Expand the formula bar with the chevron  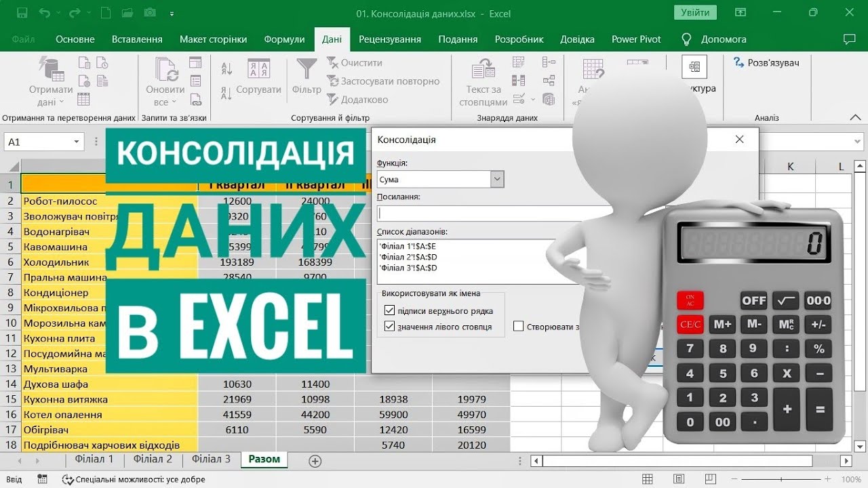[x=858, y=142]
